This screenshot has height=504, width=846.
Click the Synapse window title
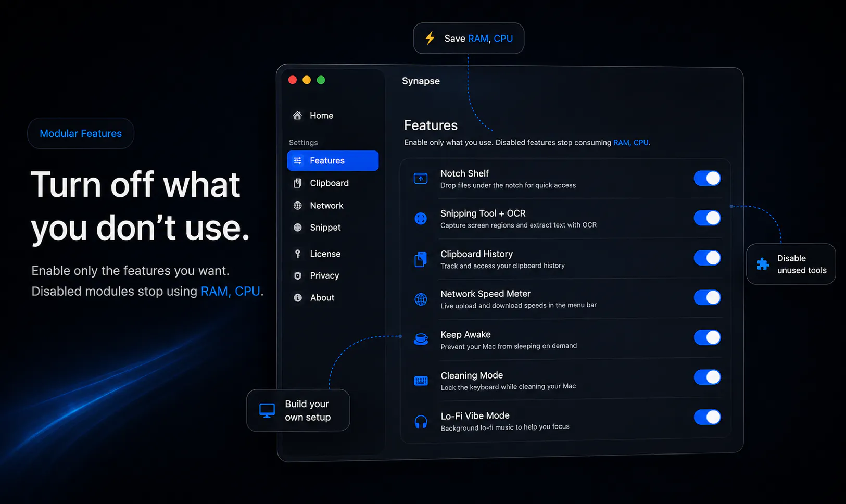coord(421,81)
